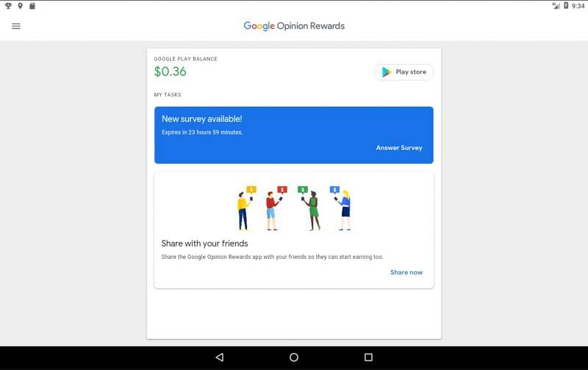The height and width of the screenshot is (370, 588).
Task: Tap the battery icon in status bar
Action: (566, 6)
